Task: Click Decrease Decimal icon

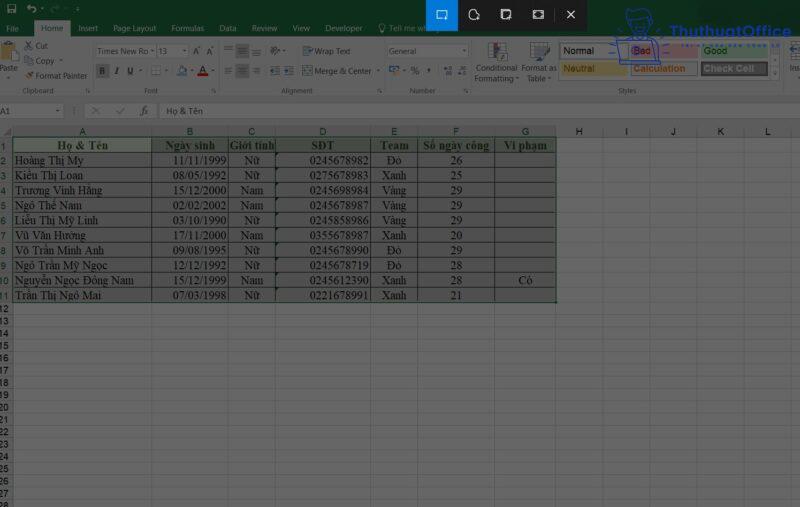Action: 462,71
